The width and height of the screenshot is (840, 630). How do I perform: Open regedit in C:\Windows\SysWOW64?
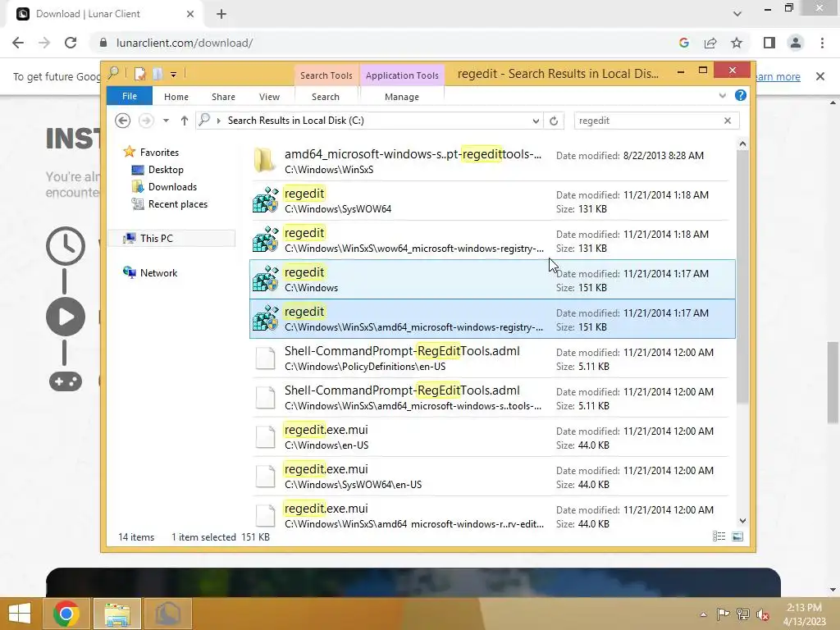click(492, 201)
